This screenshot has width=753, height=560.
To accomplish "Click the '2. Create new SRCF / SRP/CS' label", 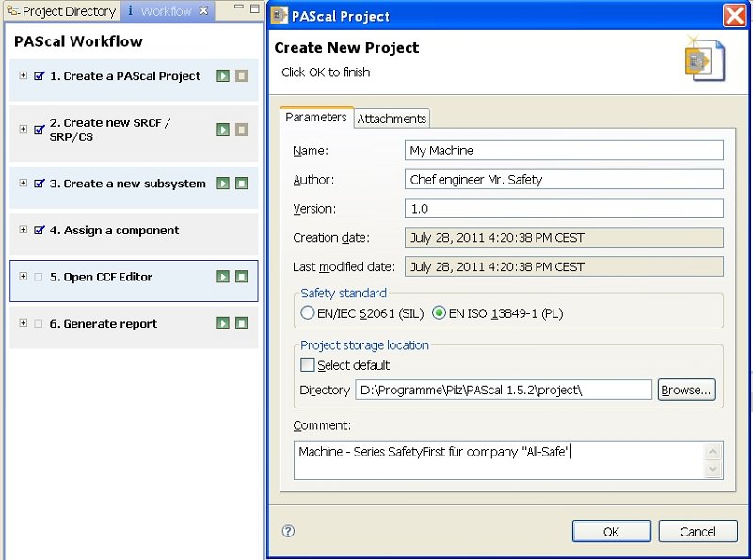I will tap(110, 130).
